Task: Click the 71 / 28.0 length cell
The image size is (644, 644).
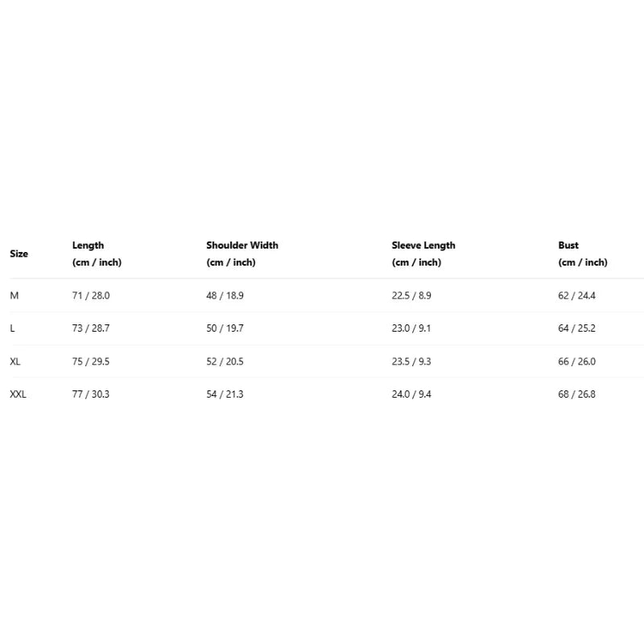Action: [x=91, y=295]
